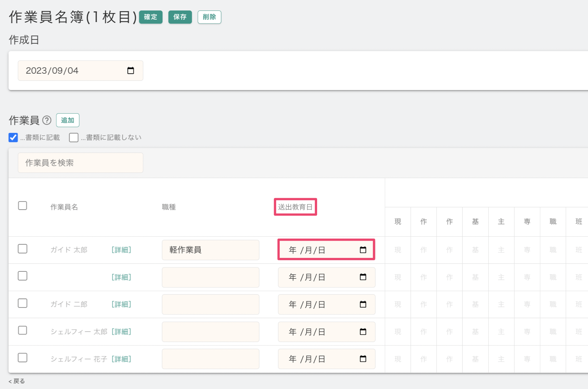Open [詳細] link for シェルフィー 太郎
Screen dimensions: 588x389
click(x=121, y=332)
